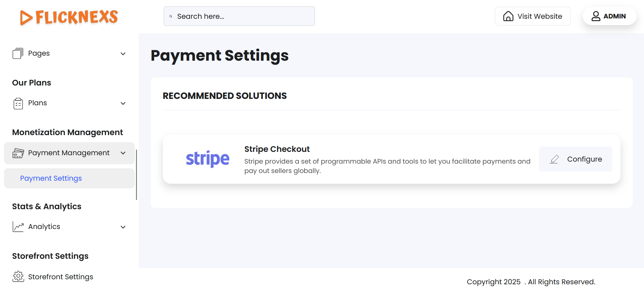This screenshot has width=644, height=293.
Task: Open the Visit Website link
Action: [x=533, y=16]
